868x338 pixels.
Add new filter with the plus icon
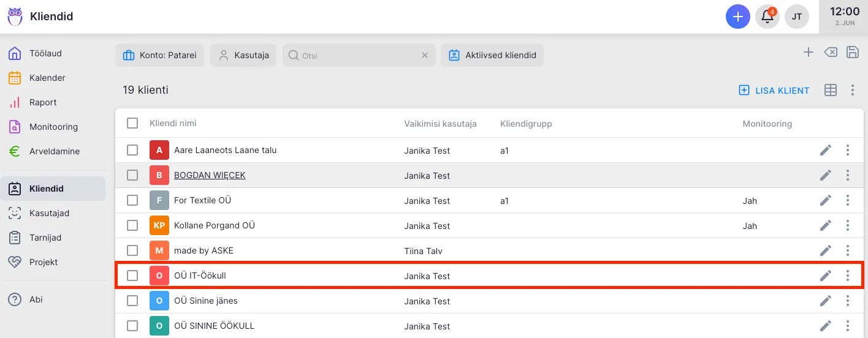(809, 53)
